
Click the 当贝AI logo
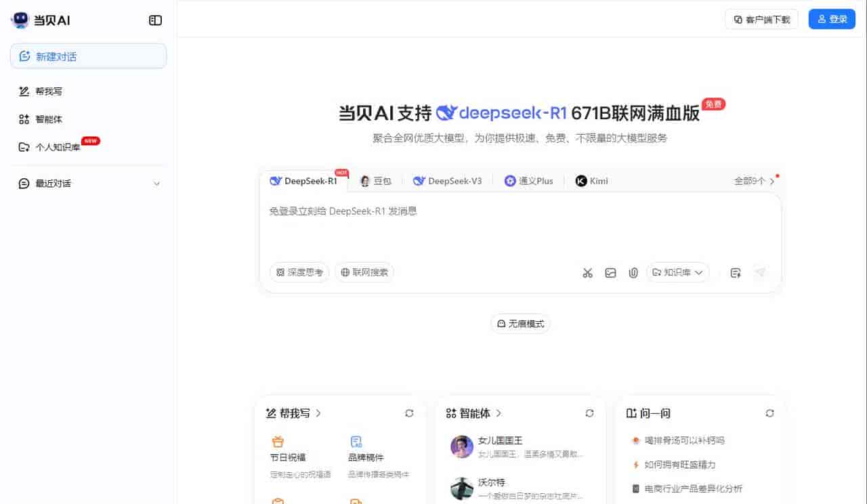(x=41, y=20)
